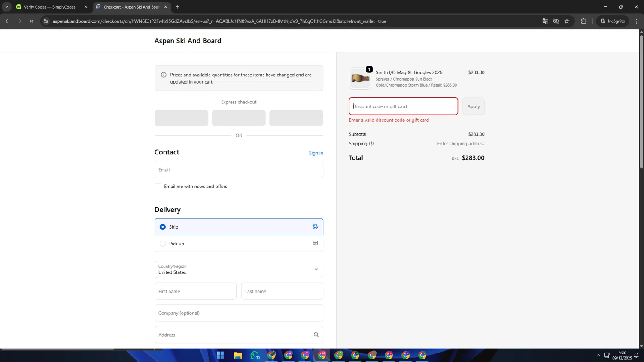Click the third-party cookies blocked eye icon
644x362 pixels.
point(556,21)
